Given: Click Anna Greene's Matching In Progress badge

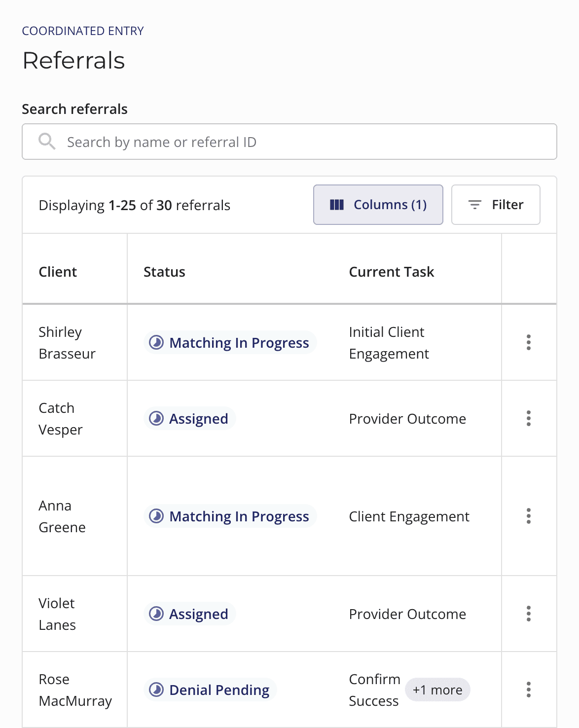Looking at the screenshot, I should coord(230,516).
